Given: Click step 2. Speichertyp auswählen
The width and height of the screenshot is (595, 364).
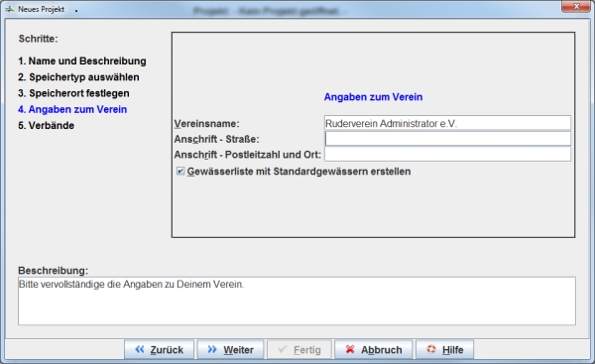Looking at the screenshot, I should (78, 77).
